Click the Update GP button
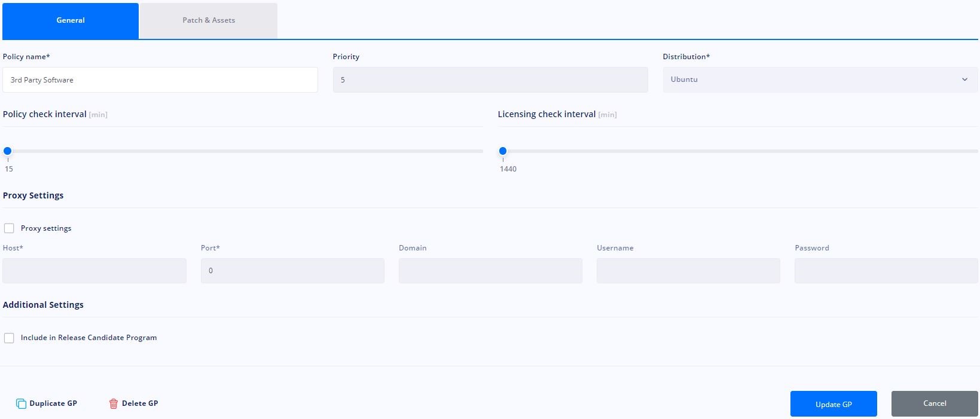Screen dimensions: 980x419 (834, 404)
